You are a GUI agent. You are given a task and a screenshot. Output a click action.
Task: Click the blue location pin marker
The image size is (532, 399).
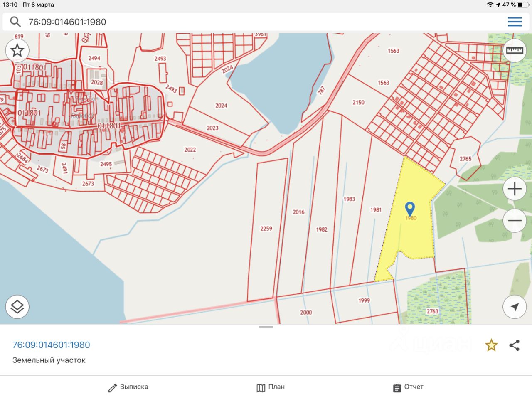pos(410,208)
